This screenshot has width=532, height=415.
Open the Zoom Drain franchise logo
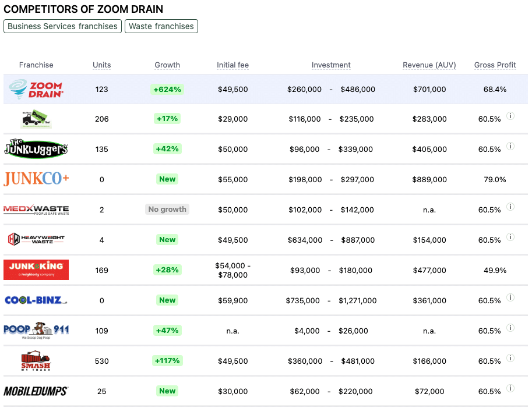click(36, 90)
